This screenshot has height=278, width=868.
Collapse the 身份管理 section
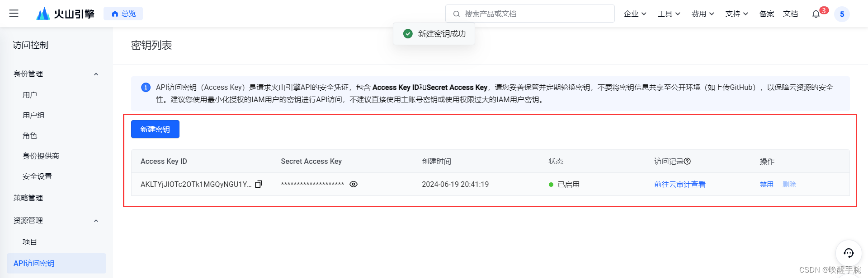[96, 74]
